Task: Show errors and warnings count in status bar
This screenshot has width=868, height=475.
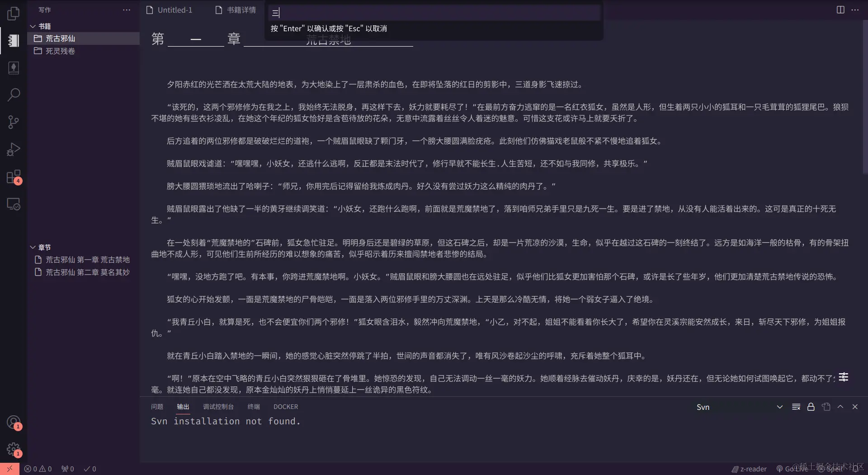Action: 38,469
